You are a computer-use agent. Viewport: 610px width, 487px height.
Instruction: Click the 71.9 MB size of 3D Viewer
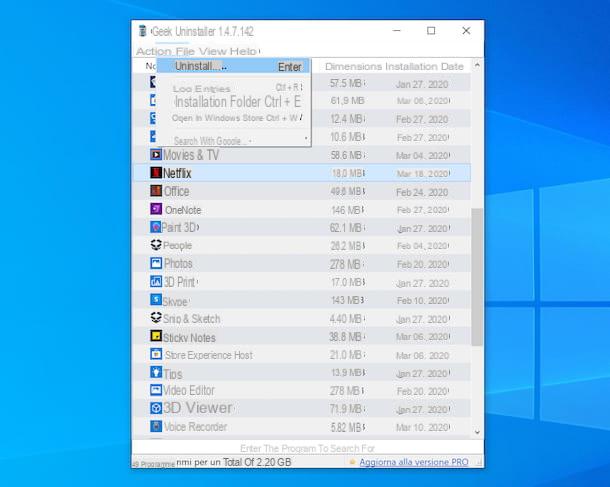[x=347, y=409]
